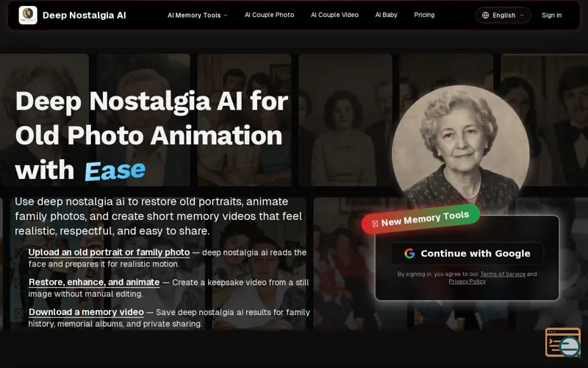The image size is (588, 368).
Task: Click 'Restore, enhance, and animate' link
Action: (x=94, y=283)
